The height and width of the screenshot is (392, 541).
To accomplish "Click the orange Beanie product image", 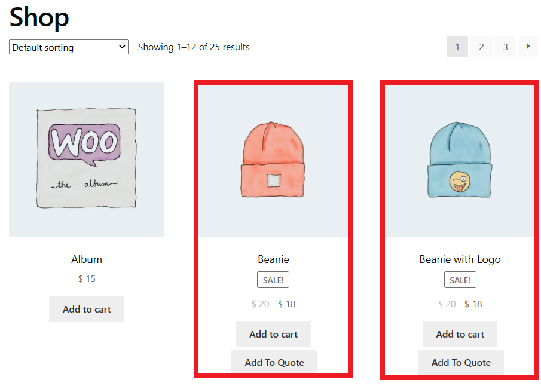I will tap(273, 159).
